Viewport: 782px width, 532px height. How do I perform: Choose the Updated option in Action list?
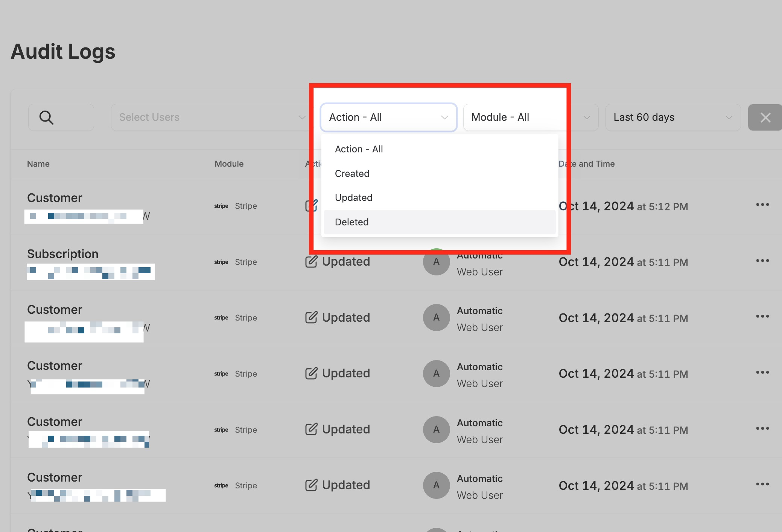354,198
